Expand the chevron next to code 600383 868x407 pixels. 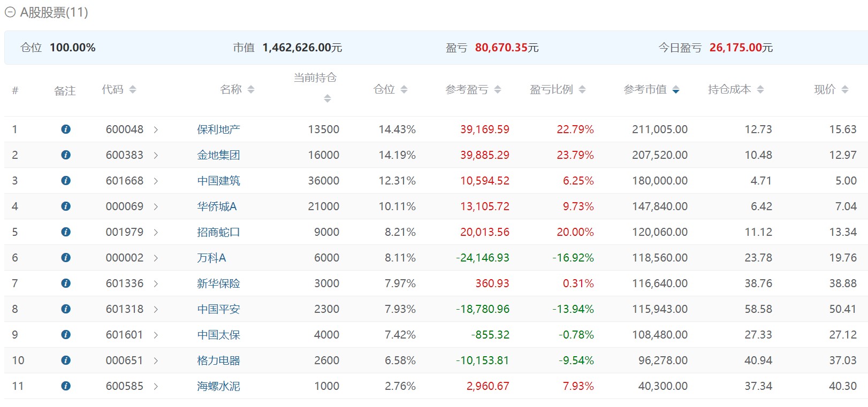tap(156, 156)
